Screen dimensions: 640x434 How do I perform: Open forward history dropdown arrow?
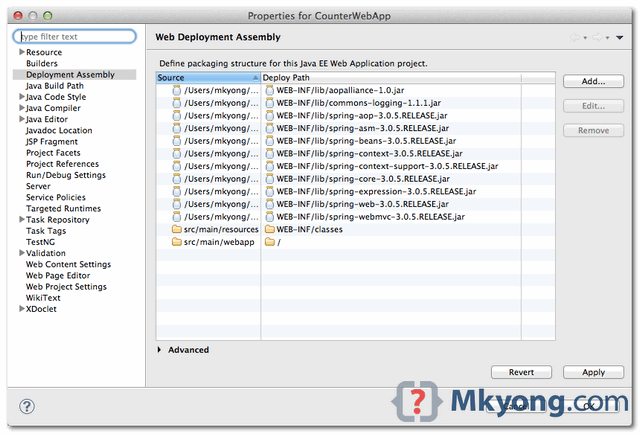(607, 38)
